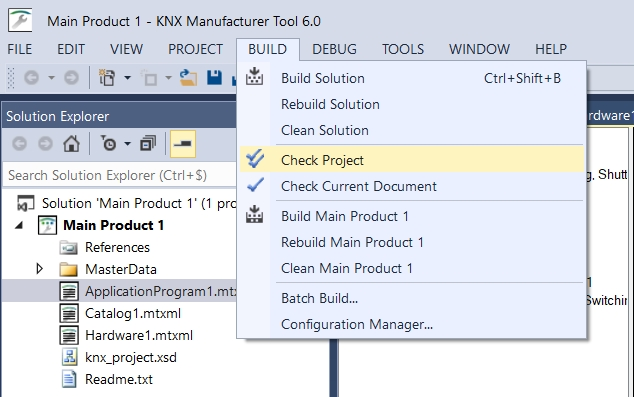Save the current file with disk icon
The height and width of the screenshot is (397, 634).
pyautogui.click(x=214, y=78)
